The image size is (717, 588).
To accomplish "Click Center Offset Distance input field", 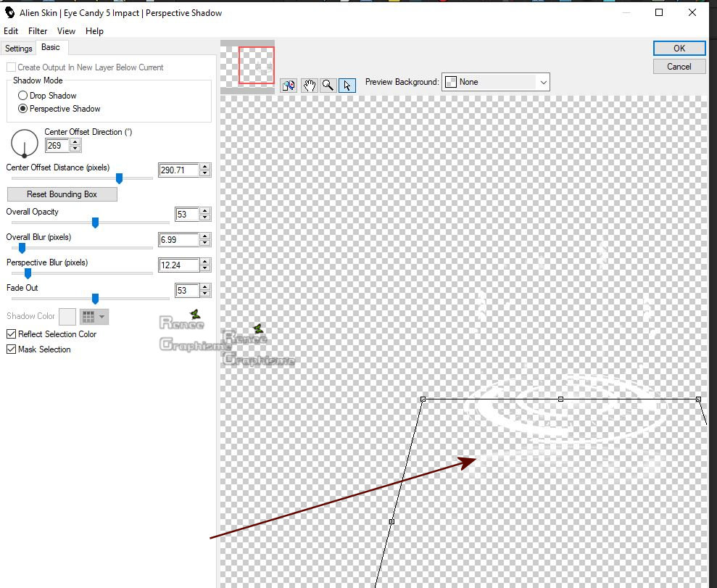I will 179,170.
